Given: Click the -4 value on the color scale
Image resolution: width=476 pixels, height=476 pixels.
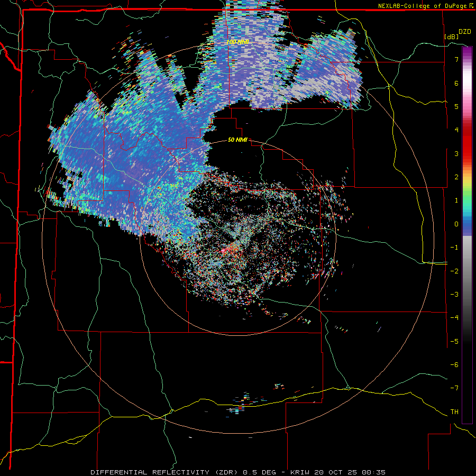Looking at the screenshot, I should pyautogui.click(x=454, y=318).
